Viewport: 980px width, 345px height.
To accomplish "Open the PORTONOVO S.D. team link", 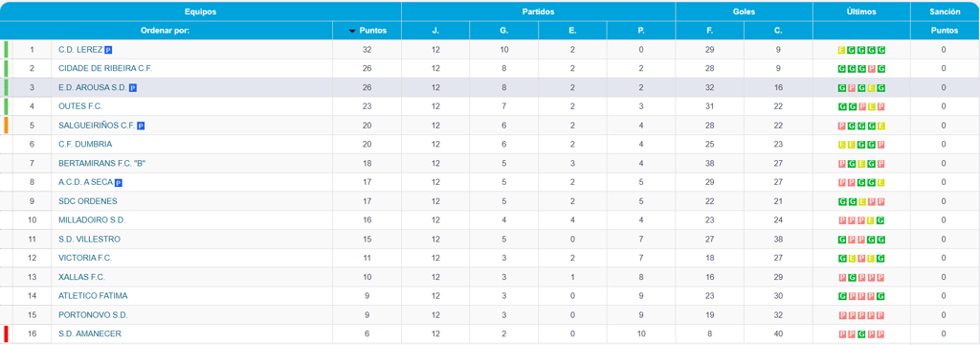I will pos(93,314).
